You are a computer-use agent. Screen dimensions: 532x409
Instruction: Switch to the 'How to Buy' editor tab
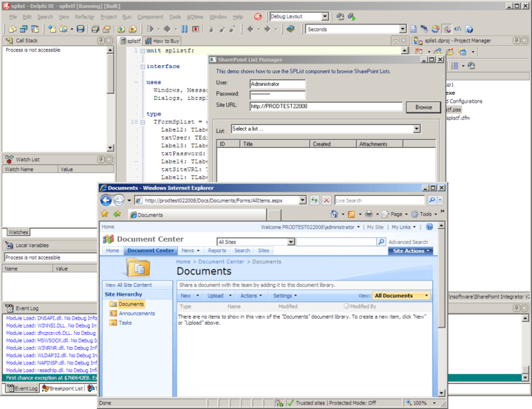pyautogui.click(x=165, y=41)
